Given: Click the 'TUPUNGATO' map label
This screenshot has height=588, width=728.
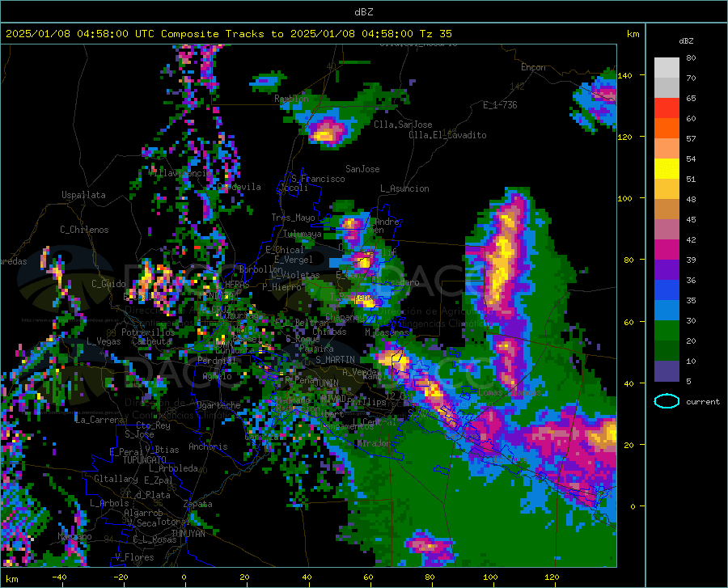Looking at the screenshot, I should click(145, 460).
